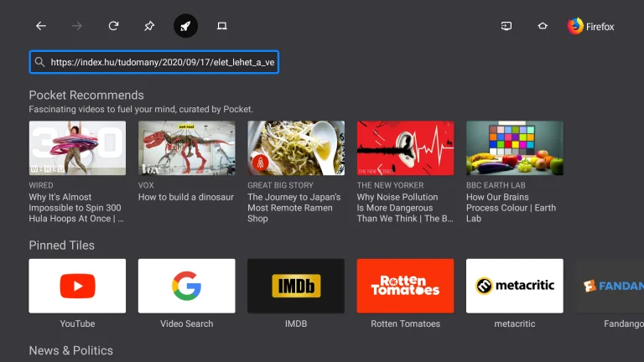Click the 'YouTube' tile label
The height and width of the screenshot is (362, 644).
click(x=77, y=323)
